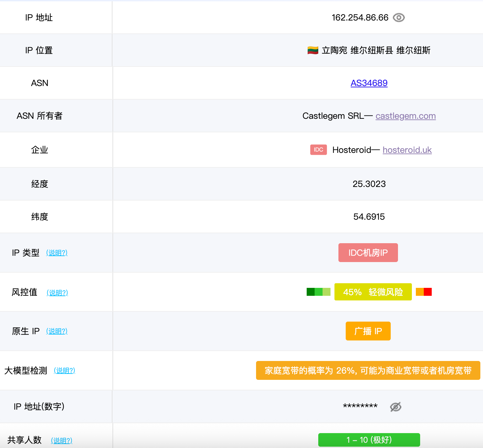The image size is (483, 448).
Task: Click the 45% 轻微风险 risk badge
Action: point(373,292)
